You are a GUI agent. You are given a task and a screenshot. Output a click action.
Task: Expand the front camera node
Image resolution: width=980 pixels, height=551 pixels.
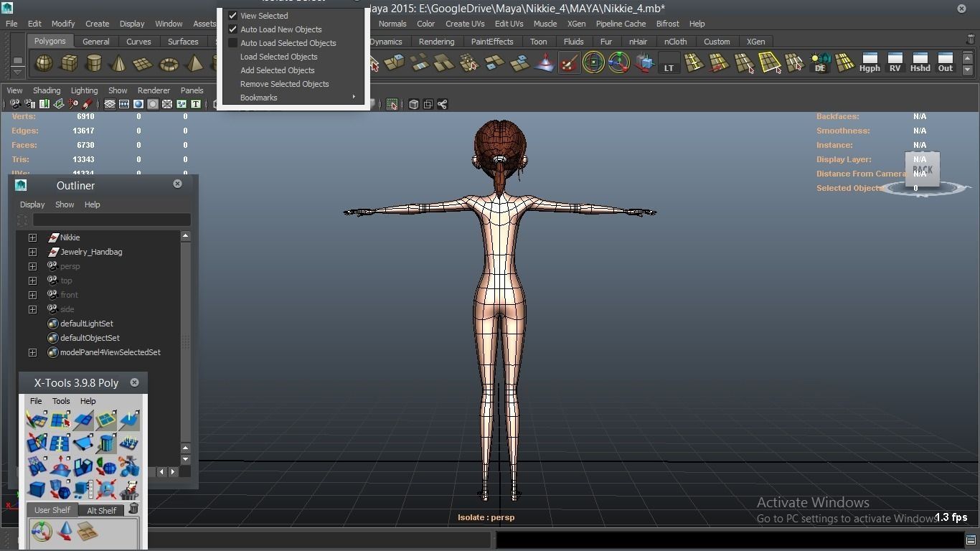tap(32, 295)
